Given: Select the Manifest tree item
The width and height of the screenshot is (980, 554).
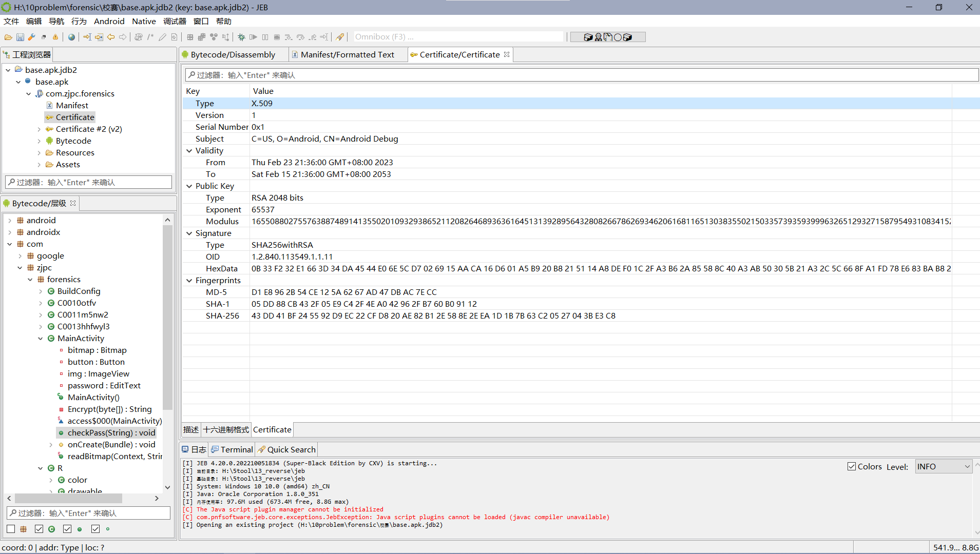Looking at the screenshot, I should [72, 105].
